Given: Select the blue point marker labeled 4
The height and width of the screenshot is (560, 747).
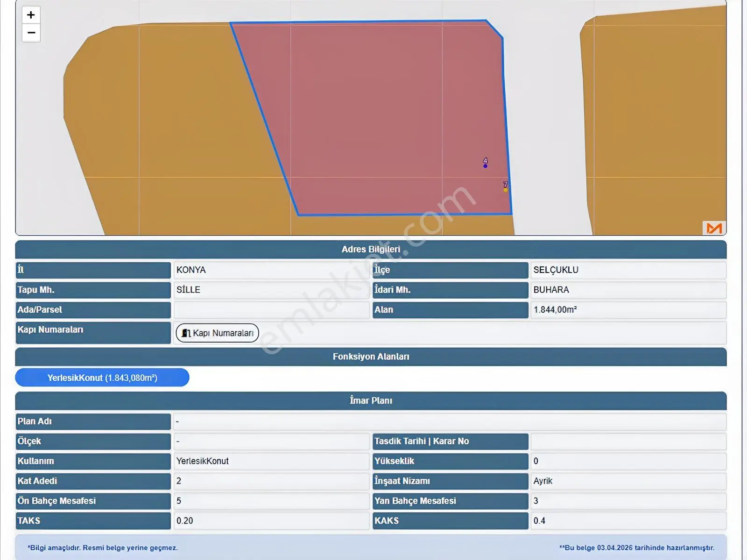Looking at the screenshot, I should [x=485, y=166].
